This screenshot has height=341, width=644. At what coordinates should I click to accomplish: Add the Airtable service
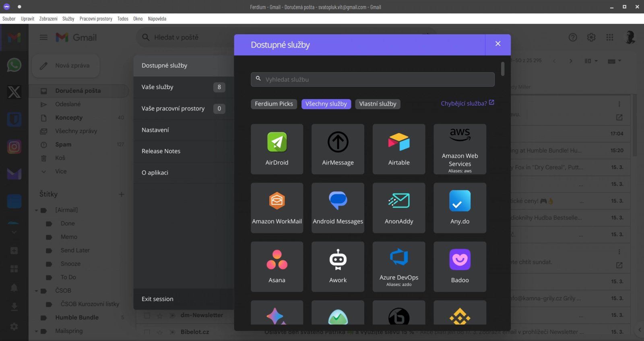tap(399, 149)
